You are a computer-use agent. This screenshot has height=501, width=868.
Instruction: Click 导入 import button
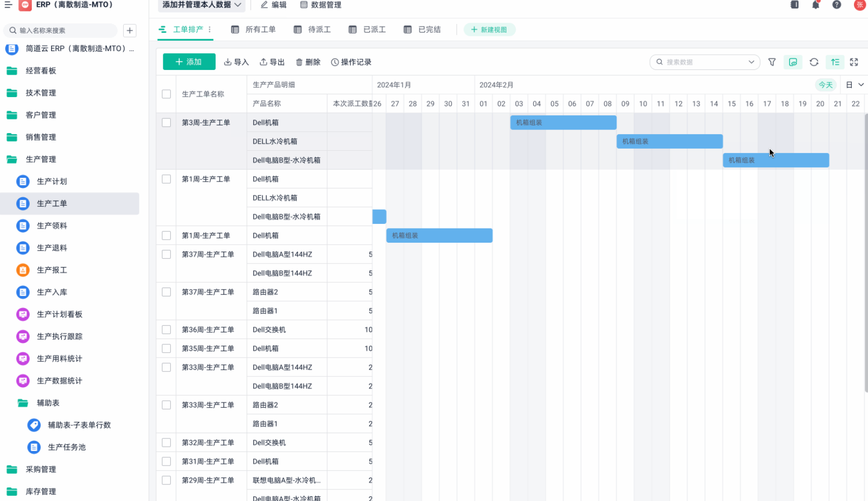[236, 62]
